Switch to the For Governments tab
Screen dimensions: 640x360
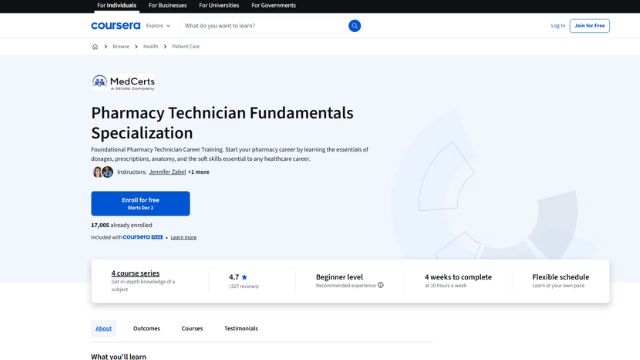(273, 5)
